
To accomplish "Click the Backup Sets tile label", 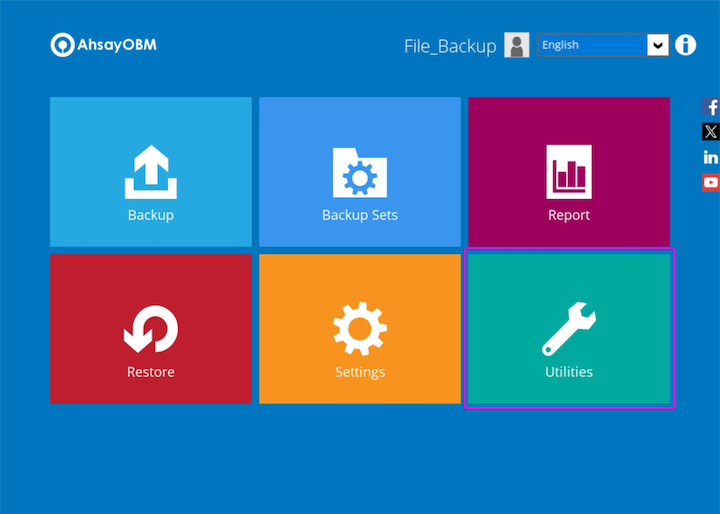I will coord(359,215).
